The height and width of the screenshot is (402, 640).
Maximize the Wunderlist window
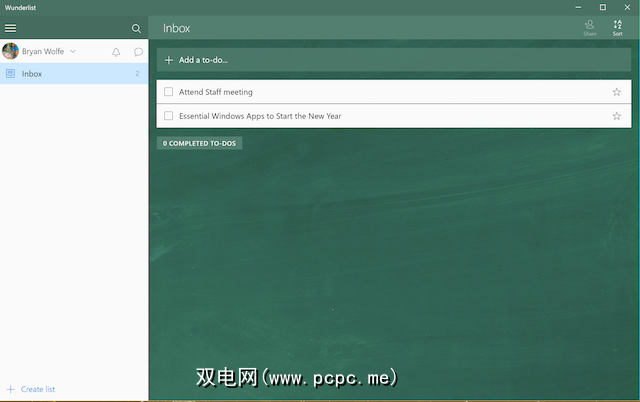(x=602, y=7)
